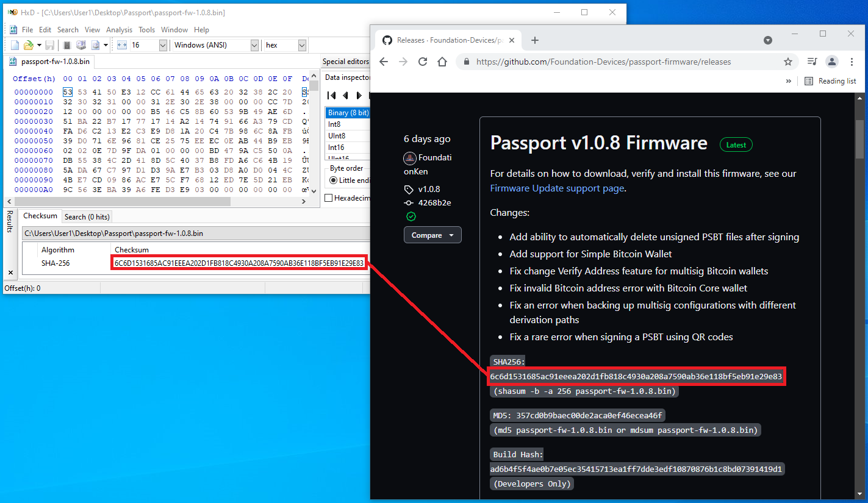Open Chrome Reading list

pos(830,81)
